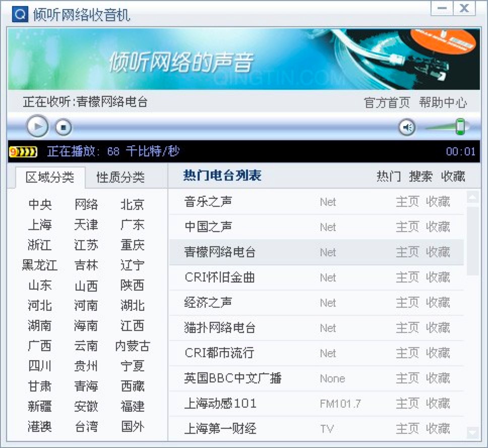Add 青檬网络电台 to 收藏
The height and width of the screenshot is (448, 488).
(x=438, y=252)
